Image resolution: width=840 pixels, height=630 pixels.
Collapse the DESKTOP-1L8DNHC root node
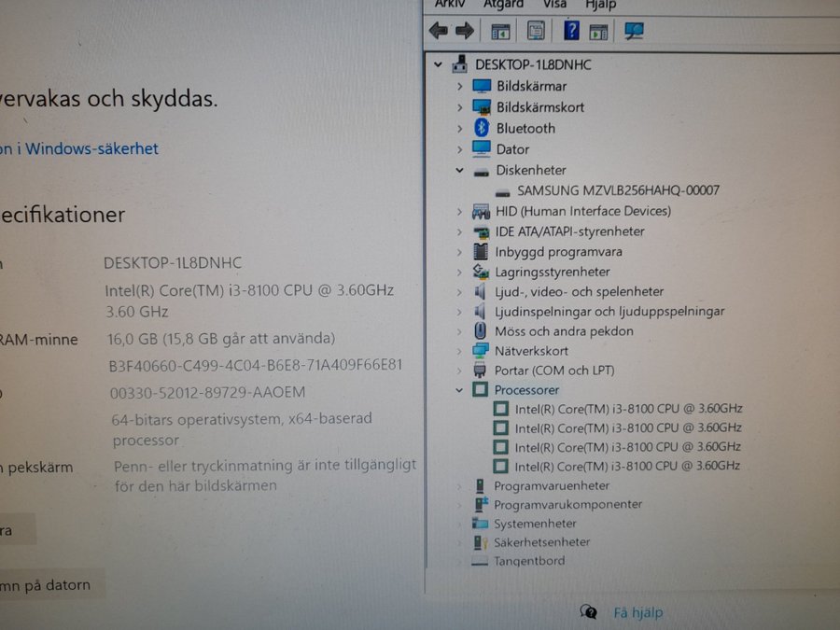pyautogui.click(x=439, y=64)
